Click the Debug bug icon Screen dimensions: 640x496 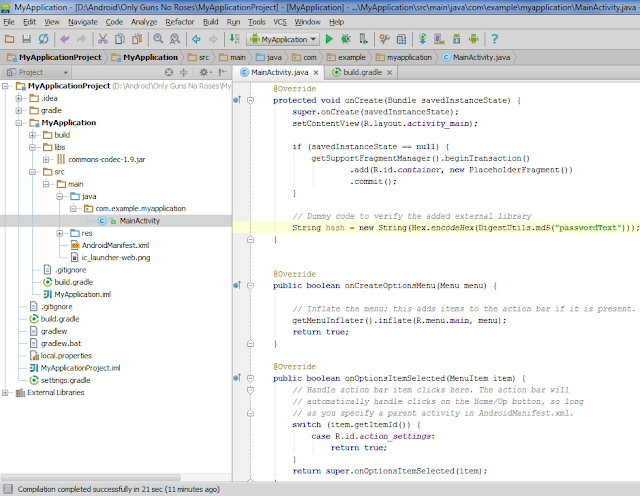pyautogui.click(x=346, y=39)
